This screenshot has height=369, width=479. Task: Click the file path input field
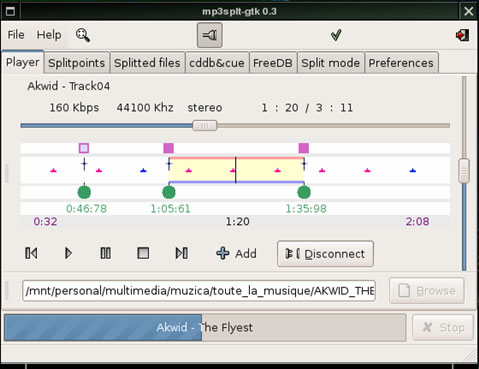point(199,291)
